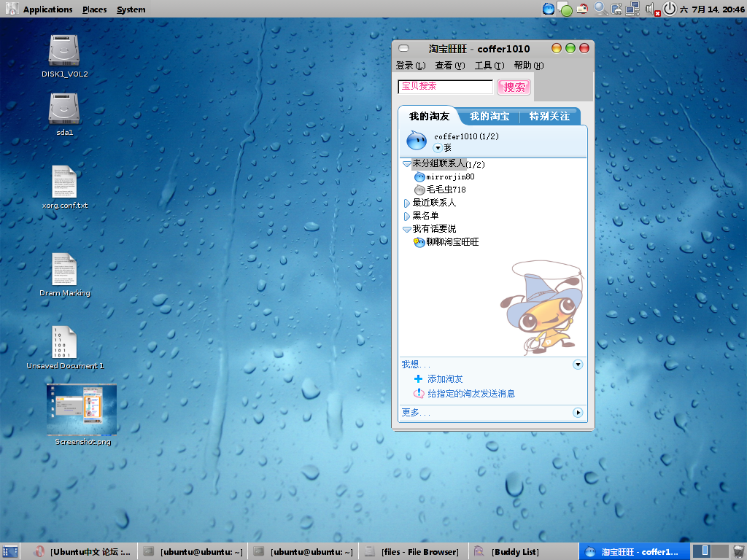The width and height of the screenshot is (747, 560).
Task: Click the 宝贝搜索 search input field
Action: pos(446,87)
